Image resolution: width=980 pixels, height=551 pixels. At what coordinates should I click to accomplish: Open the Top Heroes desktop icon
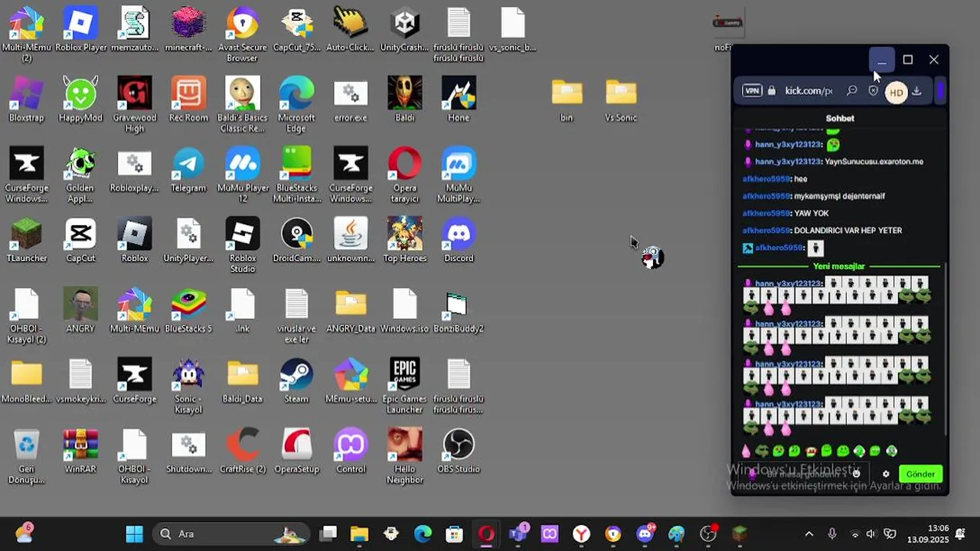point(404,240)
